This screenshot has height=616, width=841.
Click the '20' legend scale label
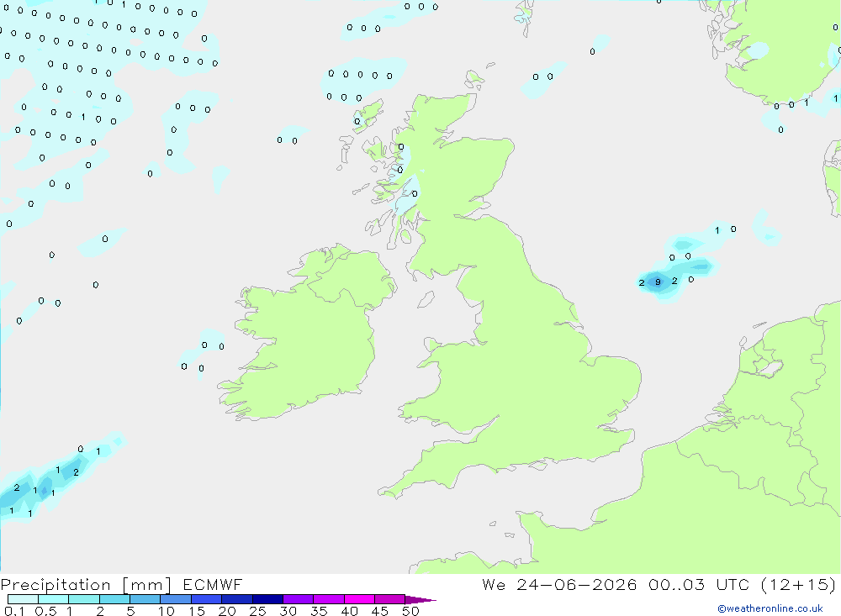click(227, 611)
